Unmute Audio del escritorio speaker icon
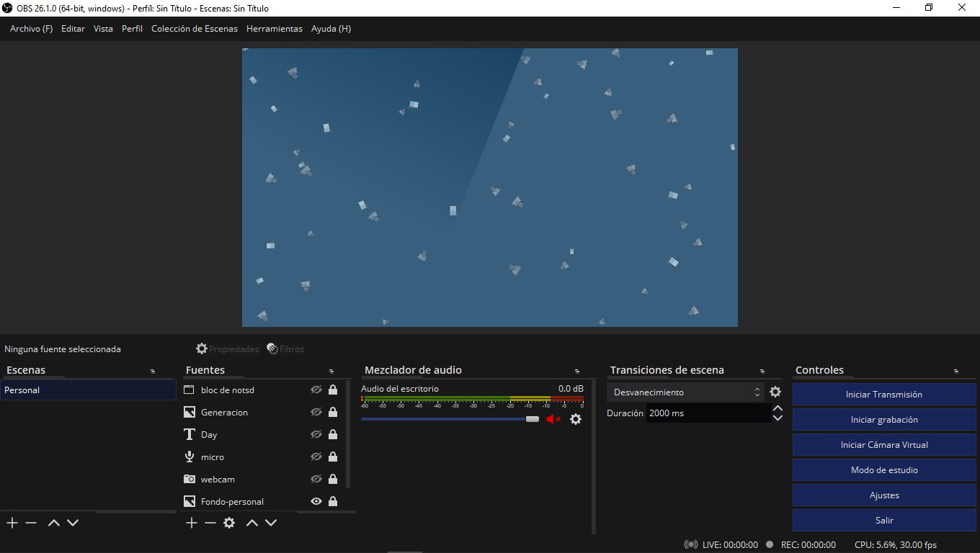The height and width of the screenshot is (553, 980). tap(553, 419)
